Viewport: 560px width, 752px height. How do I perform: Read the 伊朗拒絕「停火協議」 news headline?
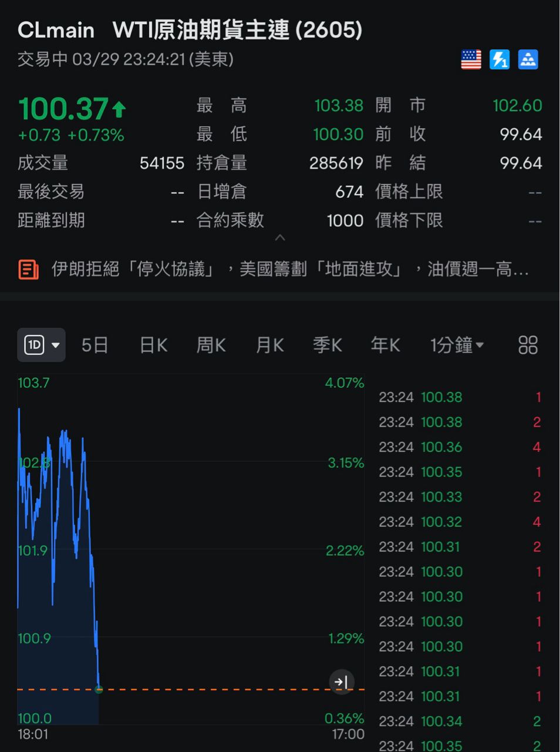click(x=290, y=270)
